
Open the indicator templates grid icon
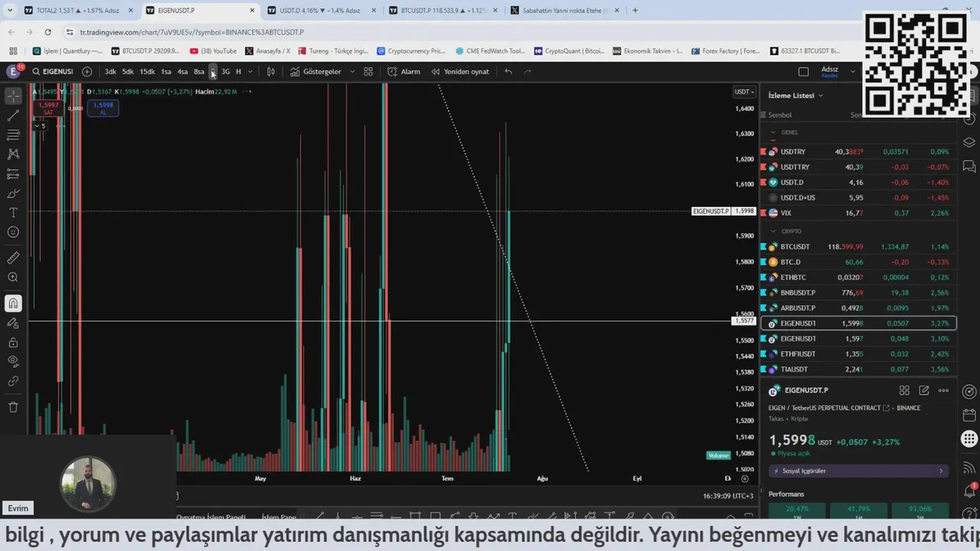368,71
